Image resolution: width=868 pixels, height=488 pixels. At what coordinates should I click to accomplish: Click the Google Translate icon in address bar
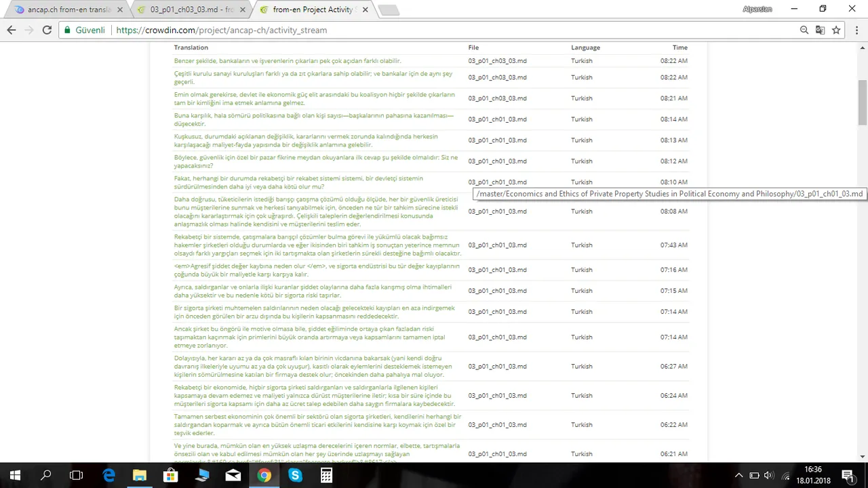pyautogui.click(x=820, y=30)
